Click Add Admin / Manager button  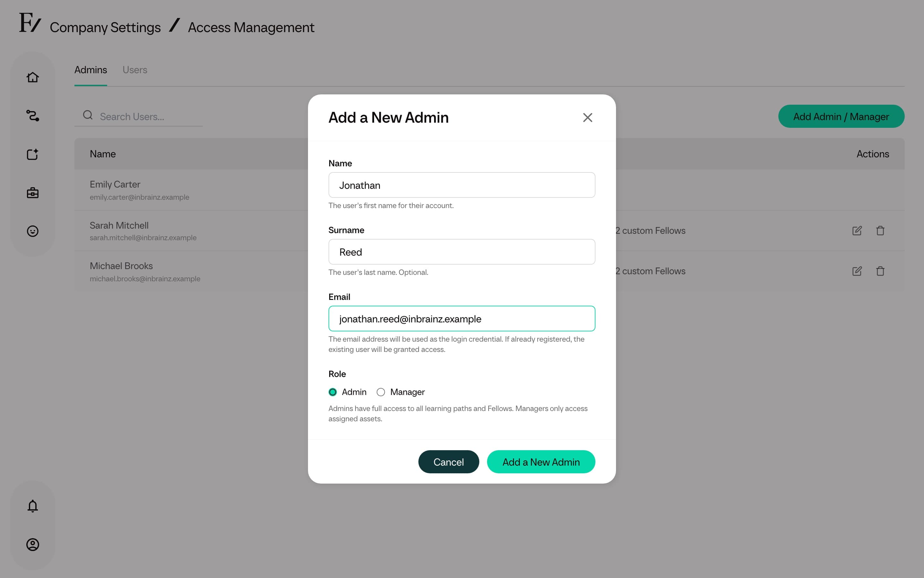point(841,116)
